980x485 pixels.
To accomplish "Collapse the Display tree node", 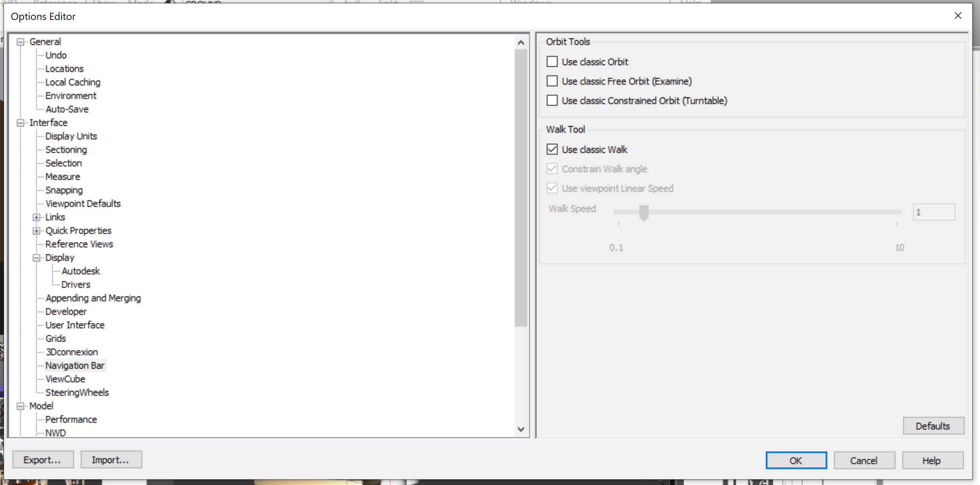I will click(36, 258).
